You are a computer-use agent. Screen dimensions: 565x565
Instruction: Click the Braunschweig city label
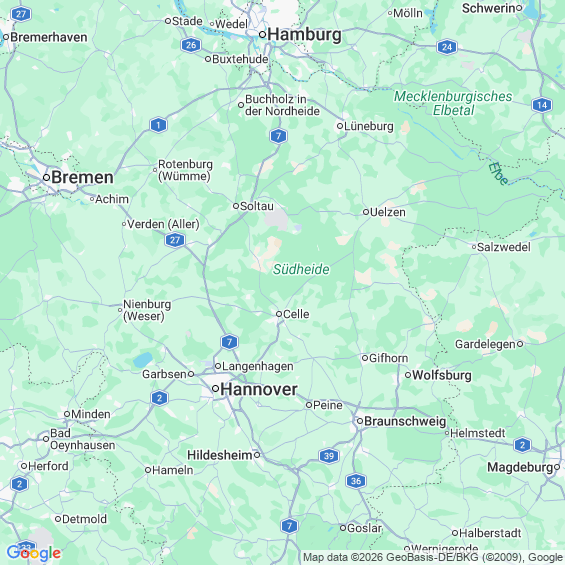coord(405,421)
